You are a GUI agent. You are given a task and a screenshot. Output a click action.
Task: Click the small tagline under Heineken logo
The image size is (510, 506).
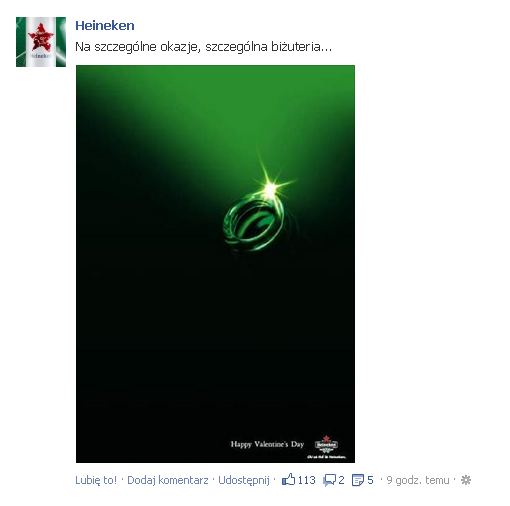(x=326, y=457)
